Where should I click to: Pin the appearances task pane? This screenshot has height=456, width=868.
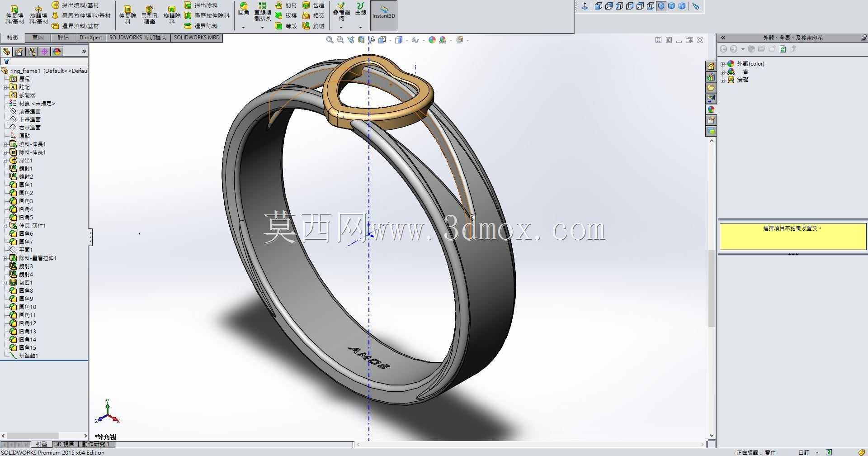[863, 38]
